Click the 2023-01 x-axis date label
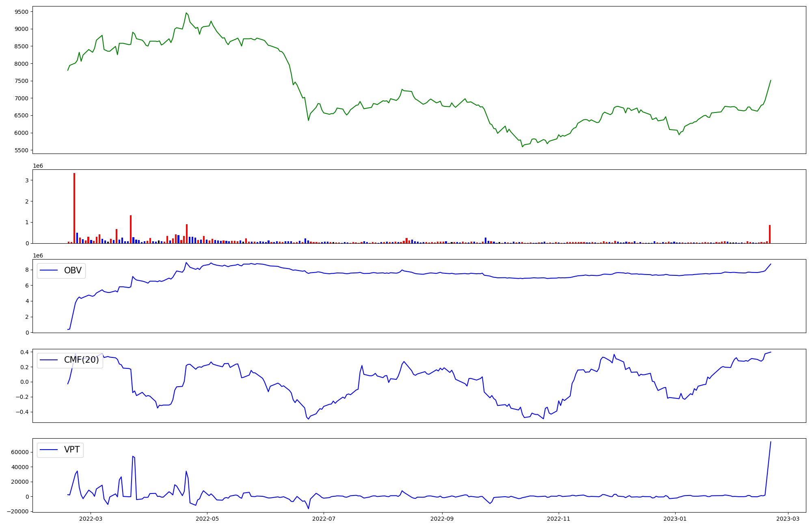The width and height of the screenshot is (812, 528). [x=675, y=518]
